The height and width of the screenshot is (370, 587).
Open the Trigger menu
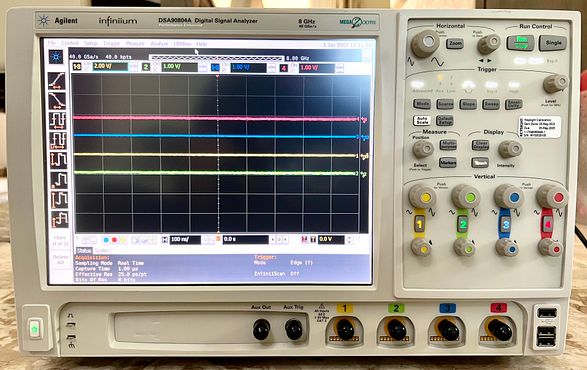point(111,43)
